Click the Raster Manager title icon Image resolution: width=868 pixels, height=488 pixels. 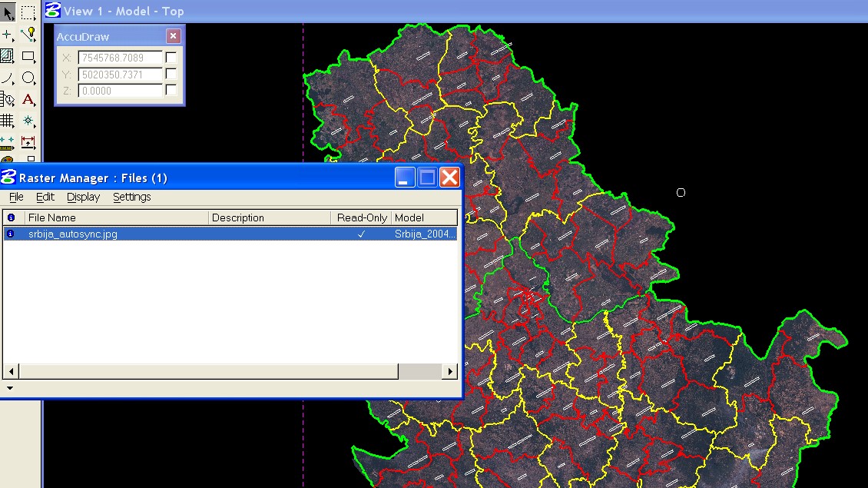click(8, 178)
